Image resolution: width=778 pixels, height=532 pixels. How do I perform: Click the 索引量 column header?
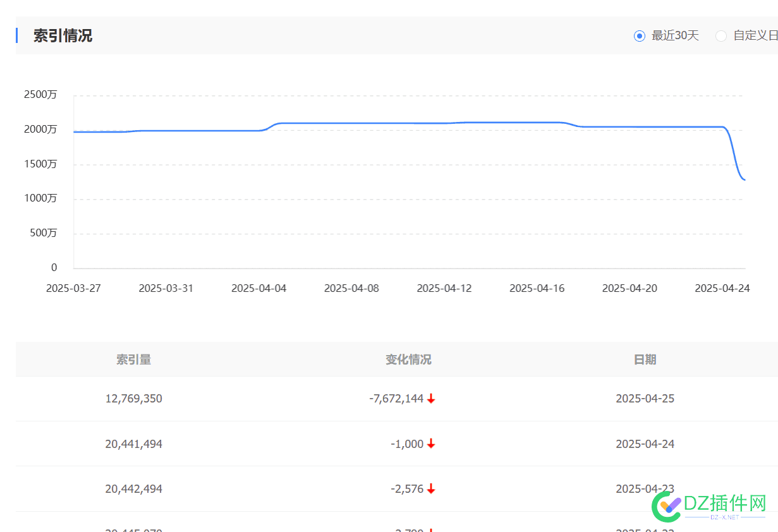click(x=133, y=360)
